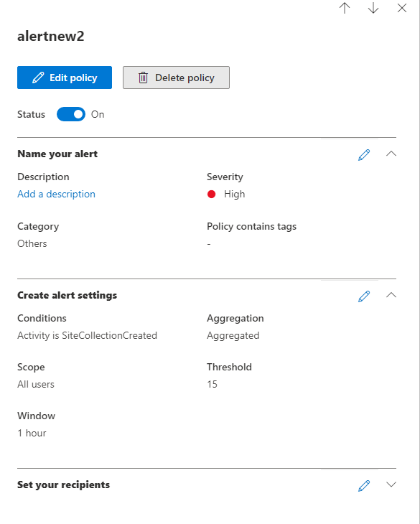Image resolution: width=420 pixels, height=524 pixels.
Task: Collapse the Create alert settings section
Action: [x=391, y=295]
